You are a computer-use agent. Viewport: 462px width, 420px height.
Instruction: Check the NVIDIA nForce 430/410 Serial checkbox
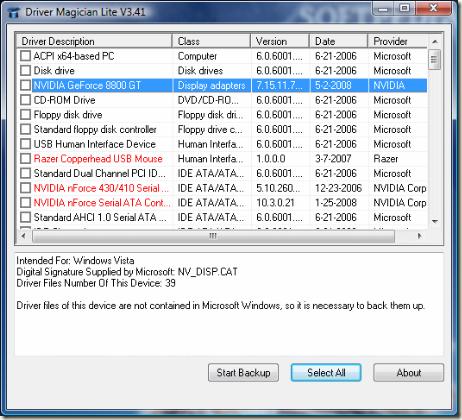(x=25, y=188)
